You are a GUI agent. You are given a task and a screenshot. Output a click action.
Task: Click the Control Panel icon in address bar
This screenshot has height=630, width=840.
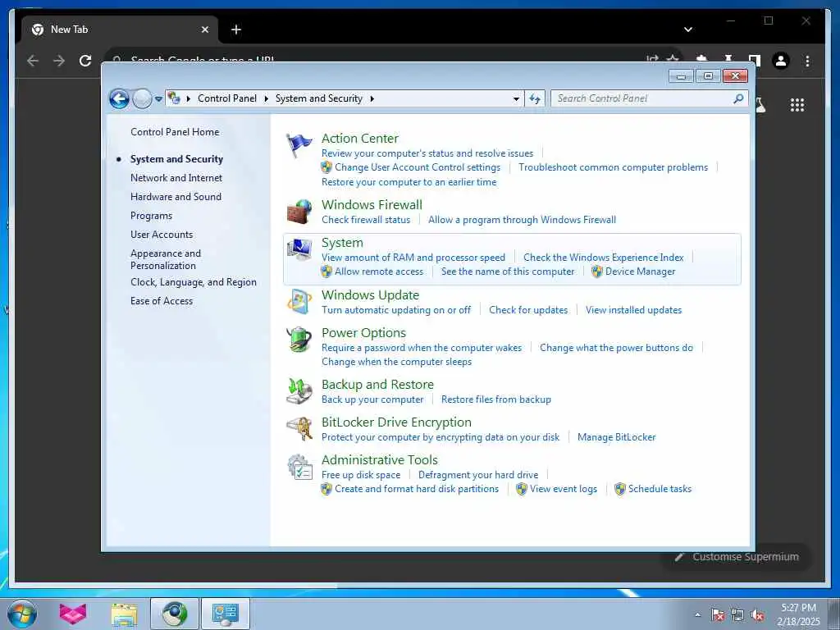tap(174, 98)
